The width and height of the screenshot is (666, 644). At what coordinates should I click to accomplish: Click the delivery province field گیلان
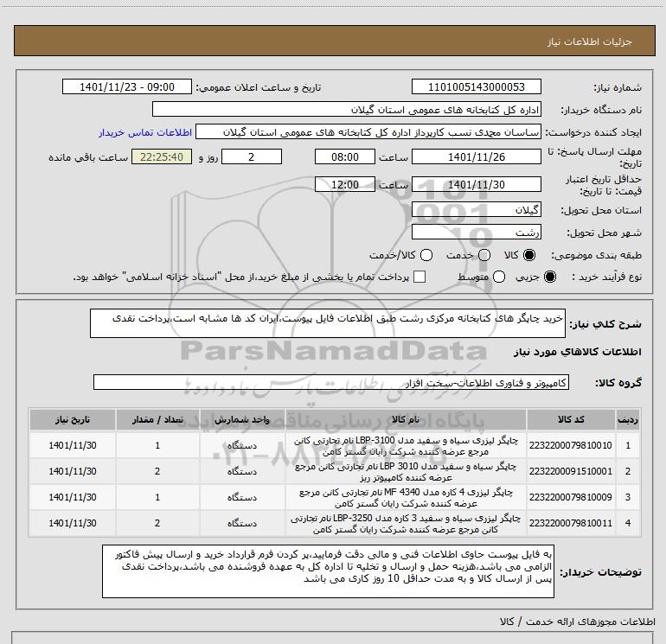pos(476,209)
